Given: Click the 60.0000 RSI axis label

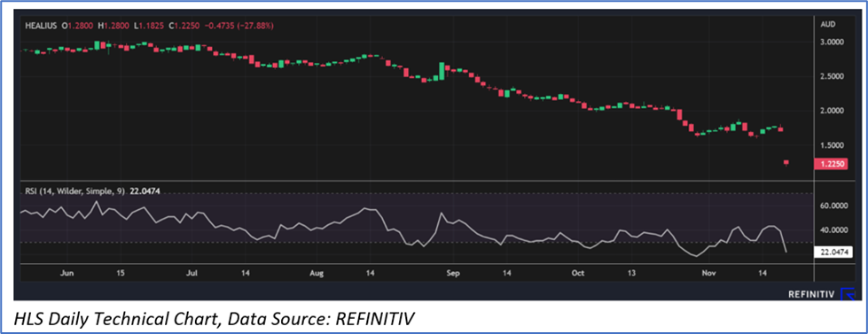Looking at the screenshot, I should (833, 206).
